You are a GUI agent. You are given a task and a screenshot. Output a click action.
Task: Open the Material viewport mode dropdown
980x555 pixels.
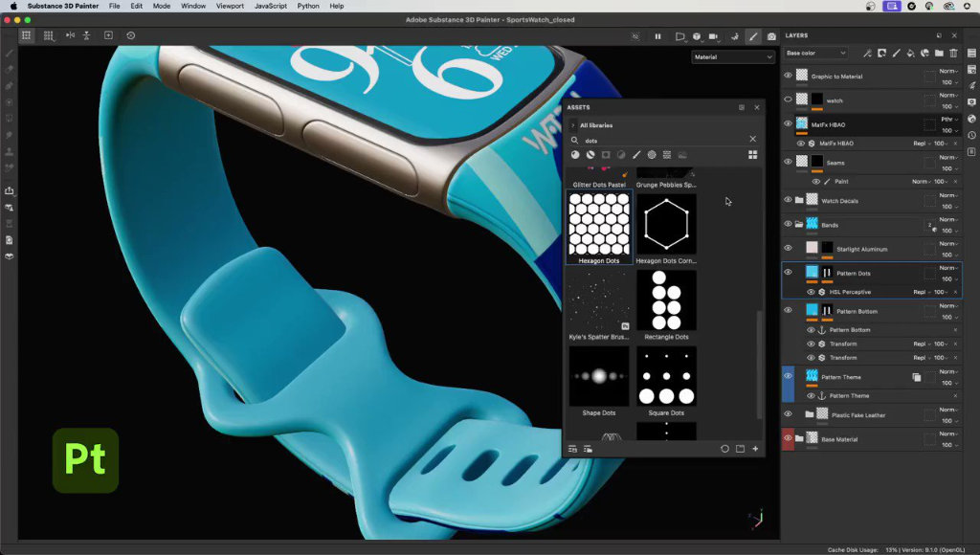(733, 56)
